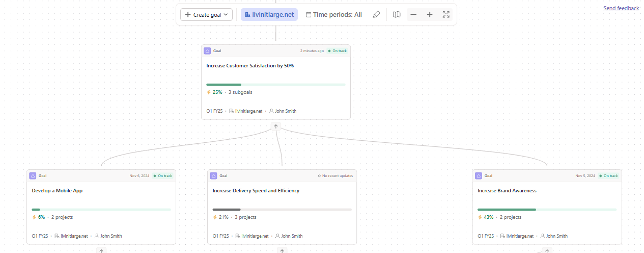
Task: Click the Increase Brand Awareness progress bar
Action: coord(547,210)
